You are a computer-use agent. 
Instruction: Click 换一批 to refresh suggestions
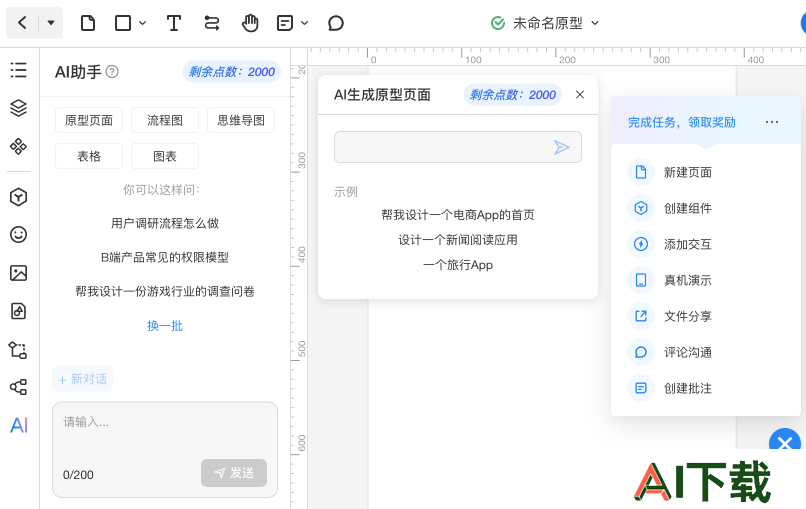[x=165, y=326]
